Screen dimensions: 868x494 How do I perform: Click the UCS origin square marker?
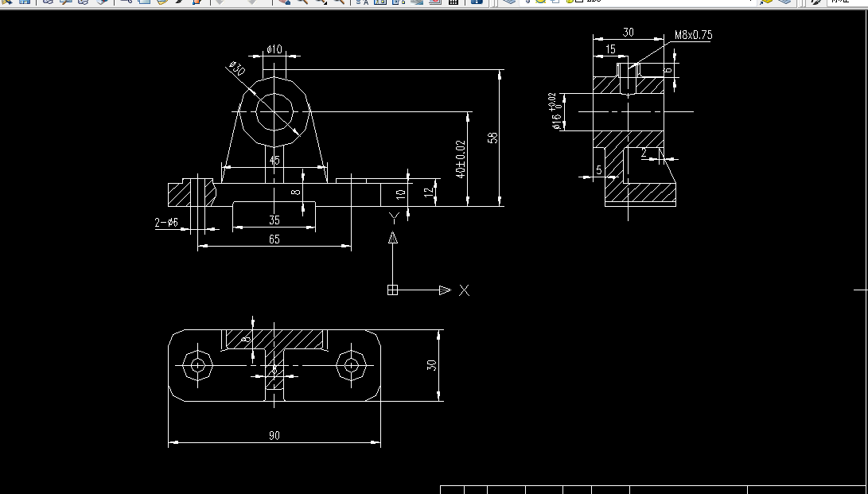[392, 290]
